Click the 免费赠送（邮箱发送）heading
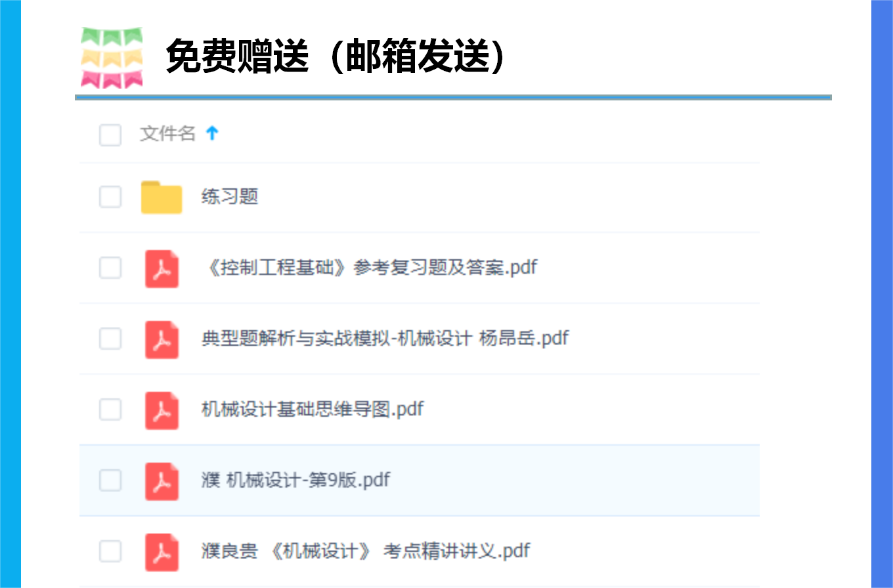 pos(338,56)
